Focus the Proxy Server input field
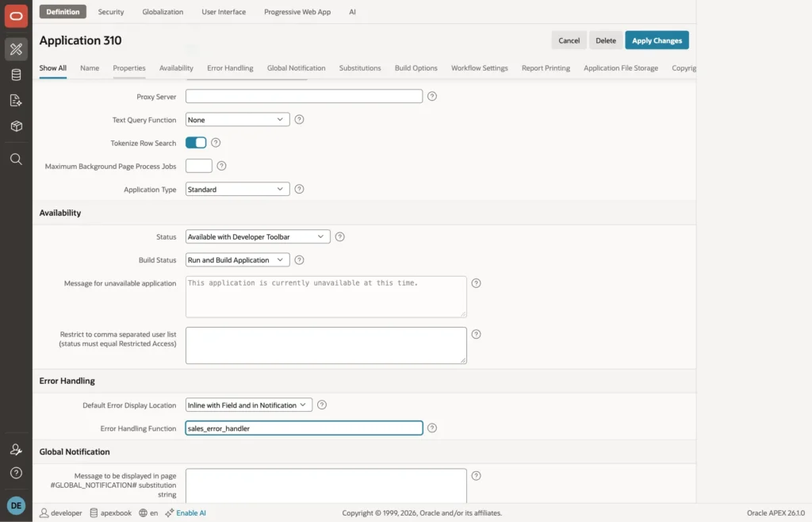The width and height of the screenshot is (812, 522). click(x=304, y=96)
